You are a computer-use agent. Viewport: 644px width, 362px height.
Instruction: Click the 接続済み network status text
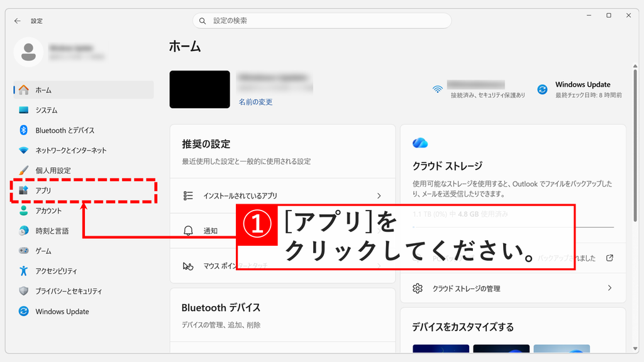(488, 96)
